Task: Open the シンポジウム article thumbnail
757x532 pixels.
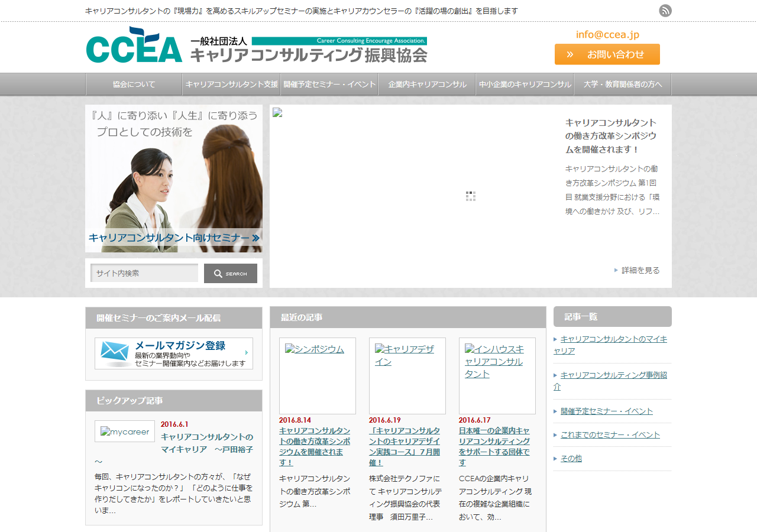Action: [318, 376]
